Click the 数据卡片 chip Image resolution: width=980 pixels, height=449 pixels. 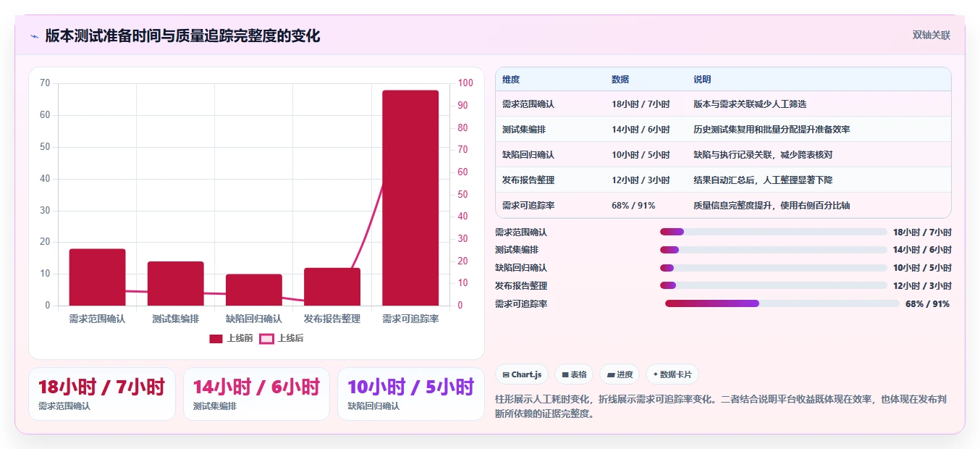click(672, 374)
